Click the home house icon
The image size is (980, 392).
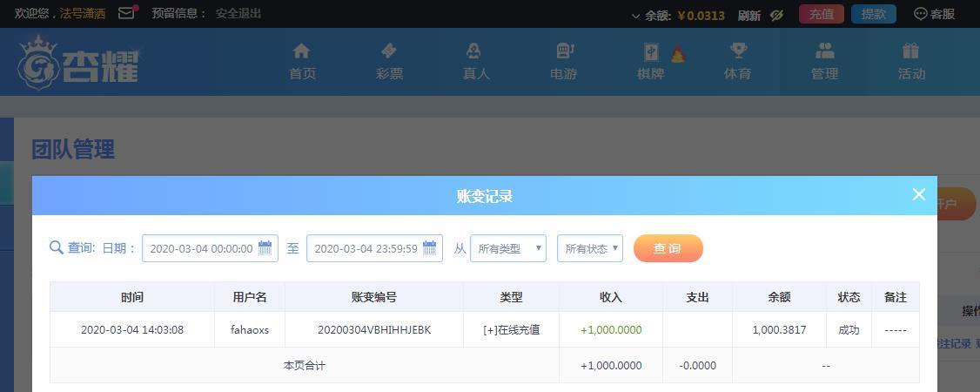coord(301,51)
